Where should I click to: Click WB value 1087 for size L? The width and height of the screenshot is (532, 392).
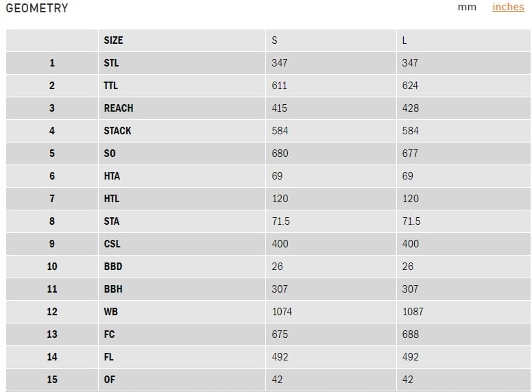click(413, 312)
